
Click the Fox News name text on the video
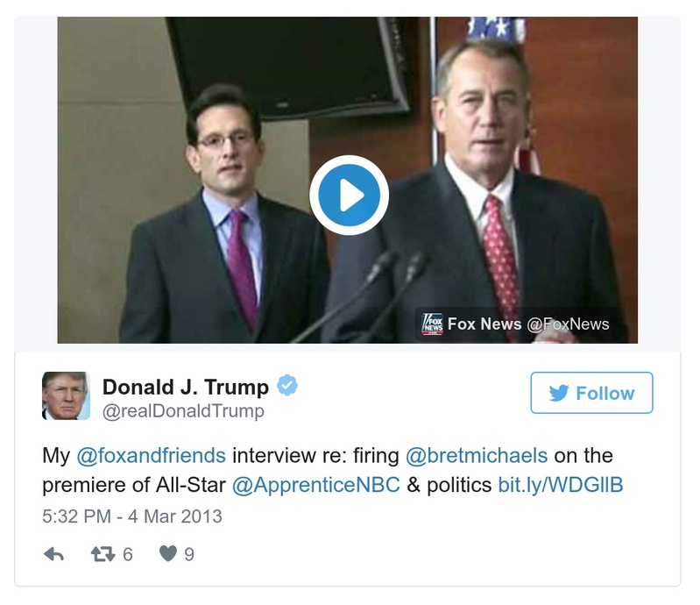[x=484, y=324]
